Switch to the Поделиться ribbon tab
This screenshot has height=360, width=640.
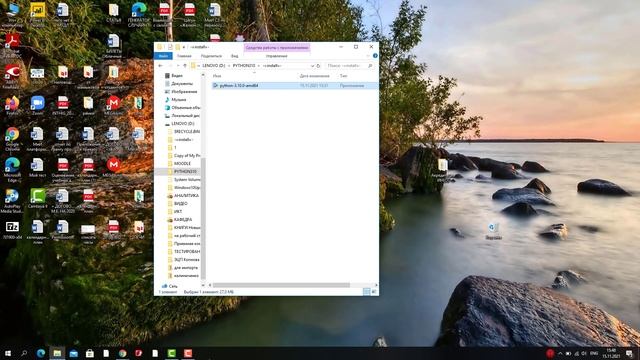(211, 56)
